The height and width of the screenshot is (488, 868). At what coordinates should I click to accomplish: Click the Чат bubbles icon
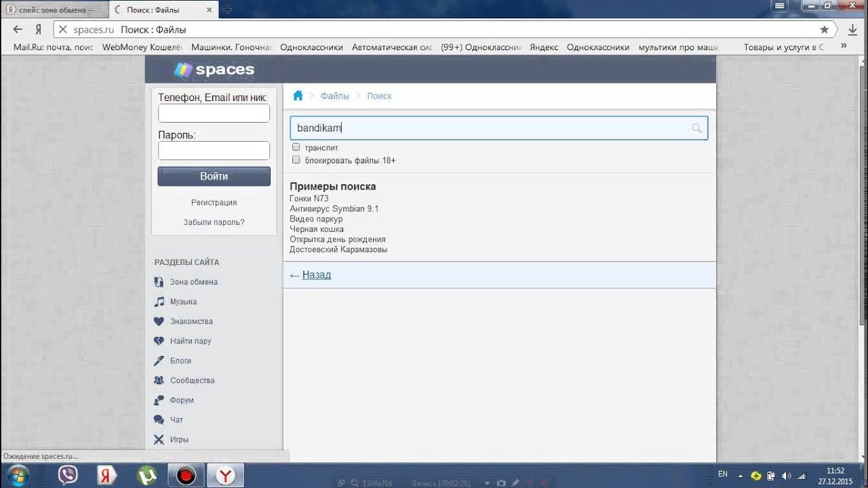(159, 420)
